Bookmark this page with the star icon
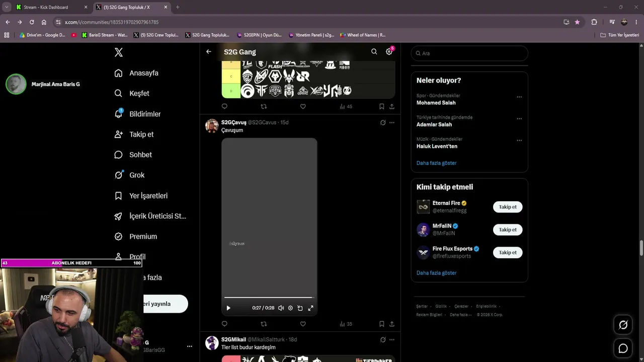The width and height of the screenshot is (644, 362). 577,22
